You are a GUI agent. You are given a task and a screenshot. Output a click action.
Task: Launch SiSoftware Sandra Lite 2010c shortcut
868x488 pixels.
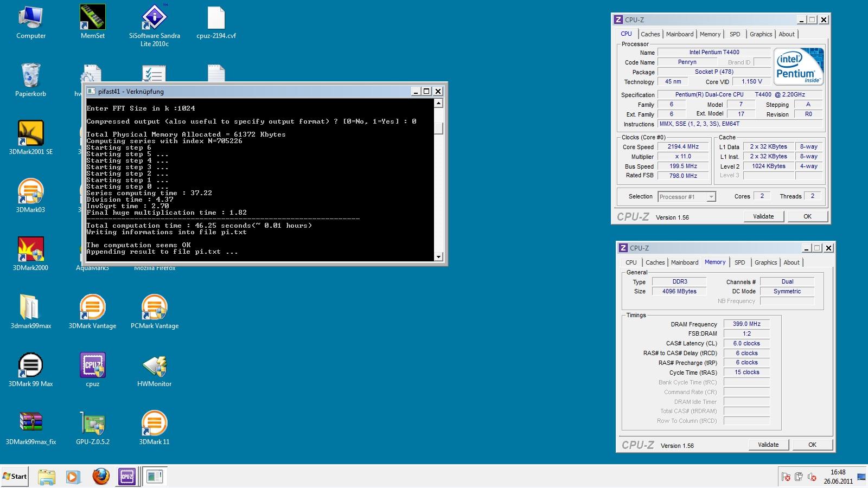(155, 26)
